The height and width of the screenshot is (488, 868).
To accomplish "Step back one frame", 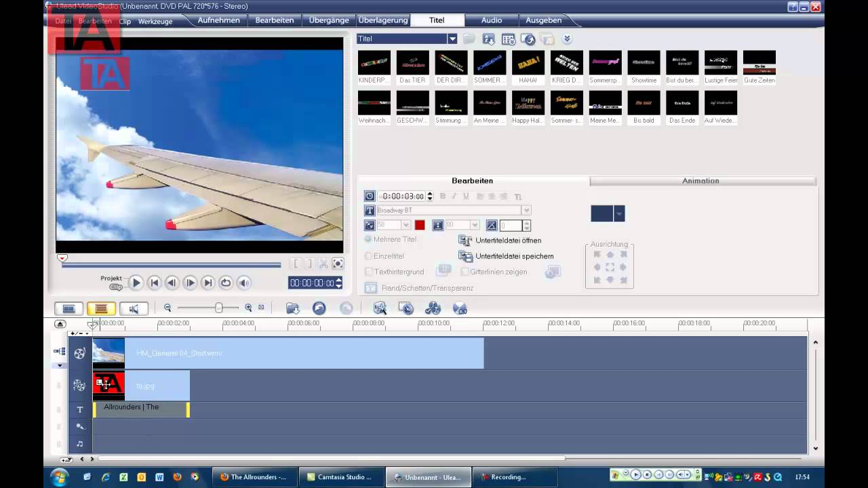I will point(172,283).
